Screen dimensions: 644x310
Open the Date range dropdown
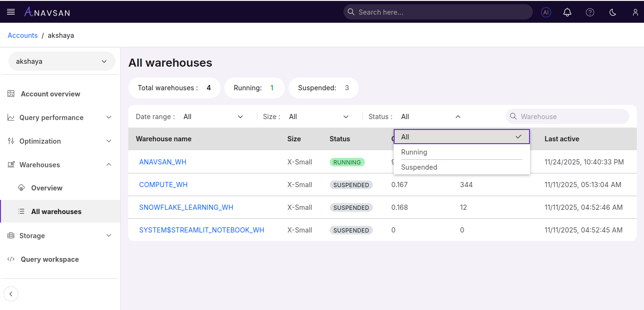pos(213,117)
